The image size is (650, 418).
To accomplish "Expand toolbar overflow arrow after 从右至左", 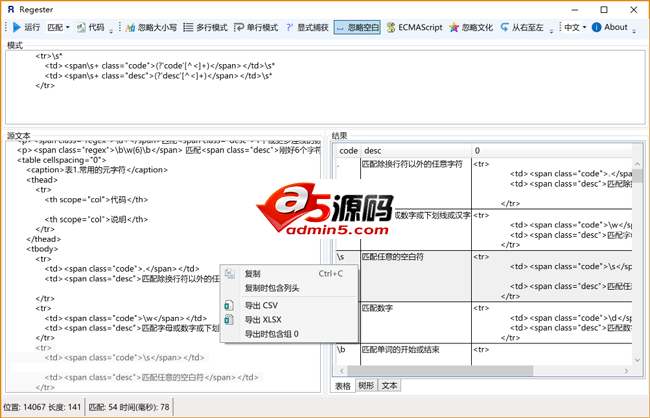I will click(x=551, y=30).
